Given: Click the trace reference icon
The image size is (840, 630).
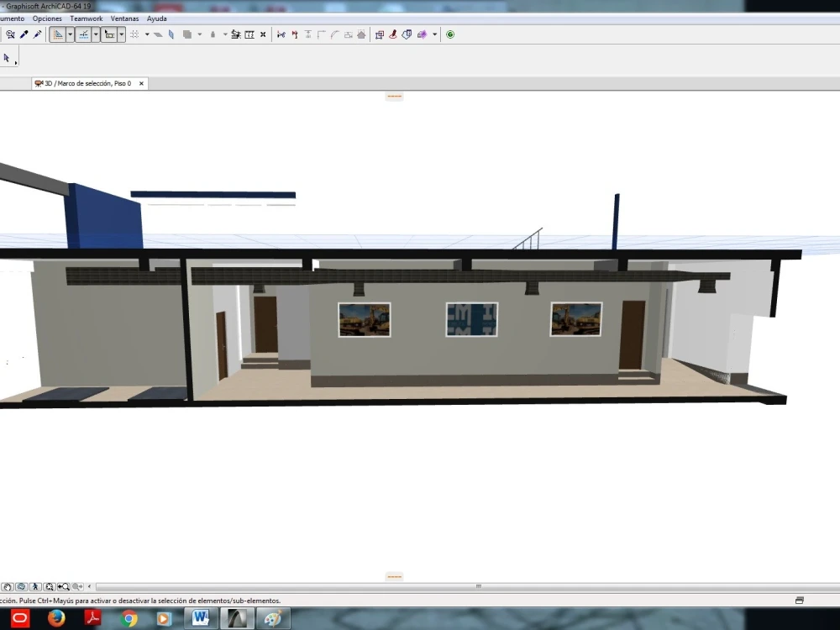Looking at the screenshot, I should pos(236,34).
